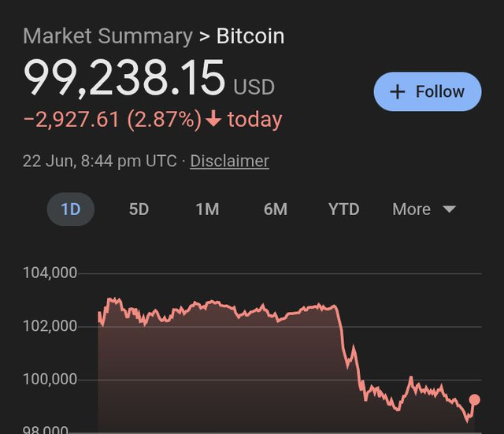
Task: Switch to the 5D chart range
Action: 139,210
